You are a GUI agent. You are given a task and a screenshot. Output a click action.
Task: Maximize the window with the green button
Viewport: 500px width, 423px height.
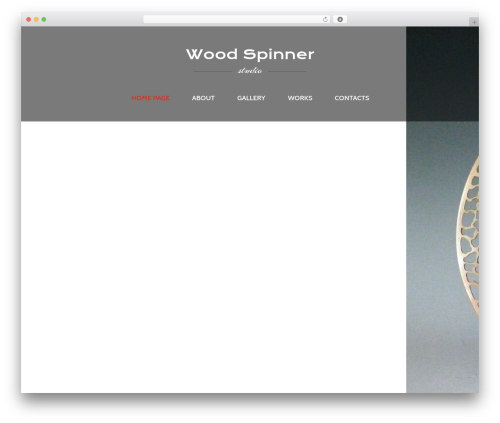click(x=44, y=19)
